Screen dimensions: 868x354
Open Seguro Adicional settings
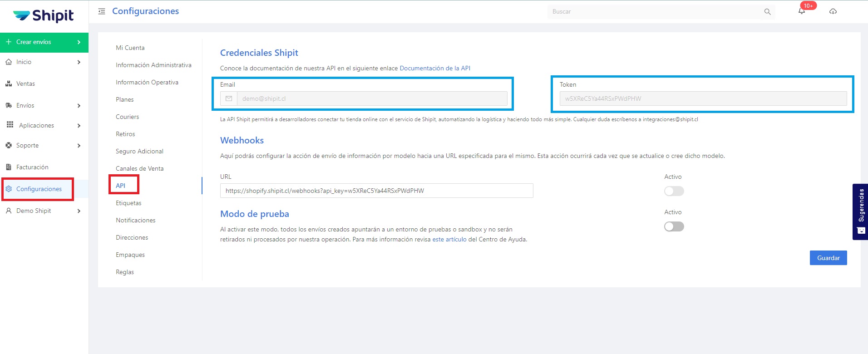[139, 151]
